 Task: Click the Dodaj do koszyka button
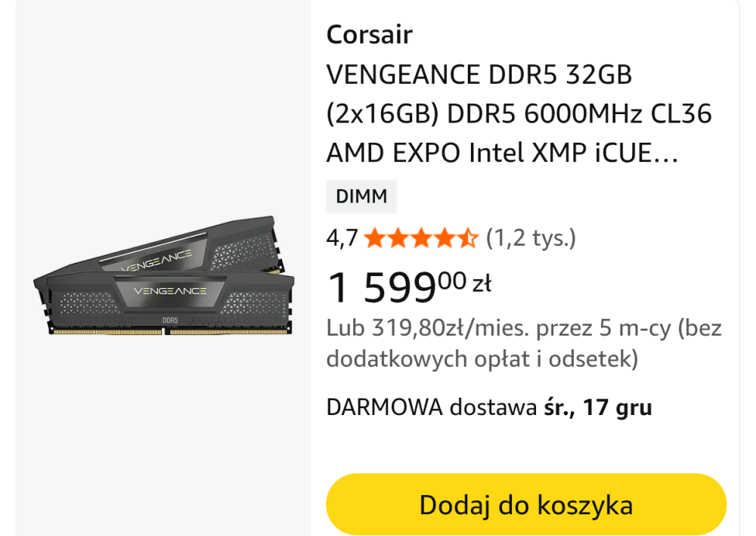click(x=525, y=505)
